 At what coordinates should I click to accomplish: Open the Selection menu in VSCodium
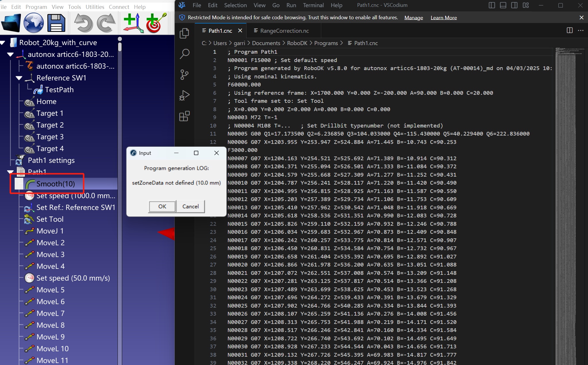(x=235, y=5)
